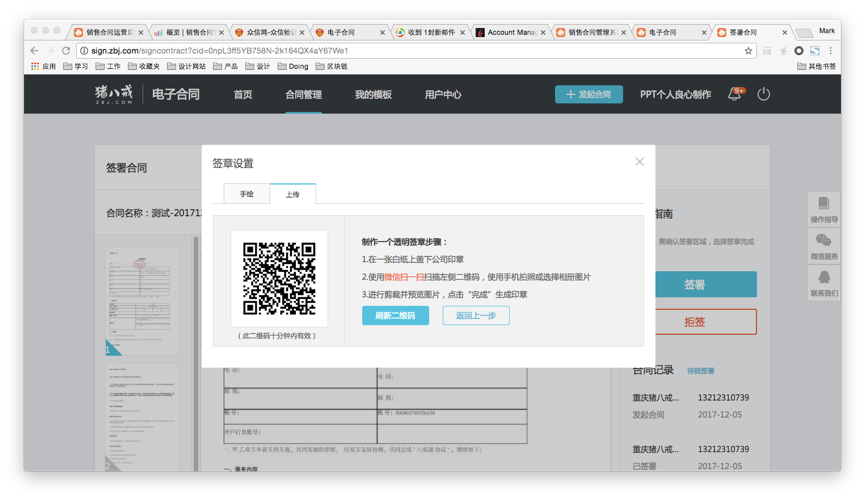Open the 设计网站 bookmark folder
Image resolution: width=865 pixels, height=500 pixels.
coord(186,66)
